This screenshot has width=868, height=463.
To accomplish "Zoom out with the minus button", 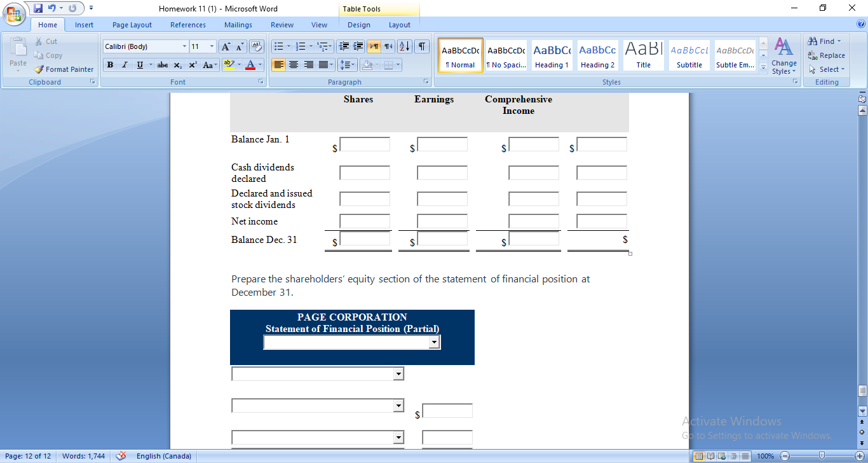I will click(x=784, y=456).
